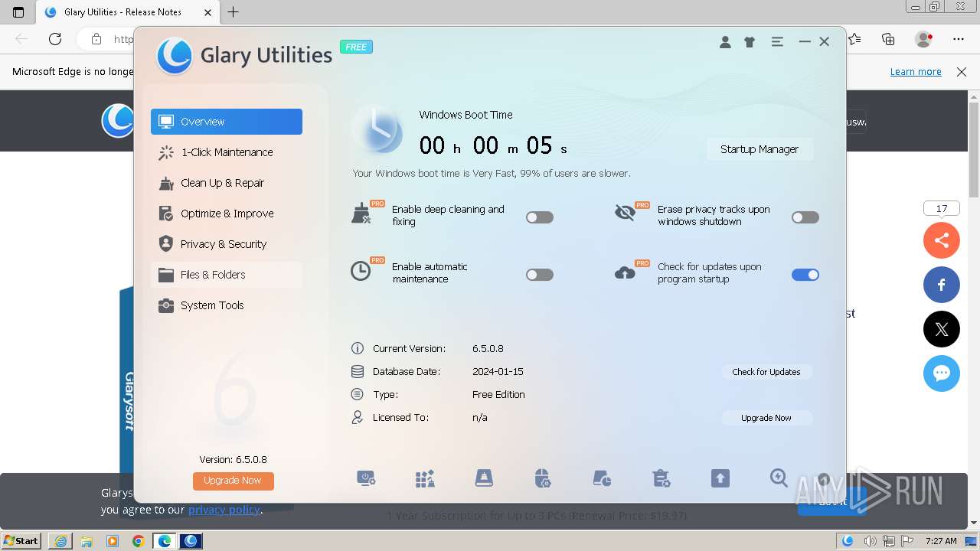Screen dimensions: 980x551
Task: Click the Learn more link in Edge notice
Action: 916,72
